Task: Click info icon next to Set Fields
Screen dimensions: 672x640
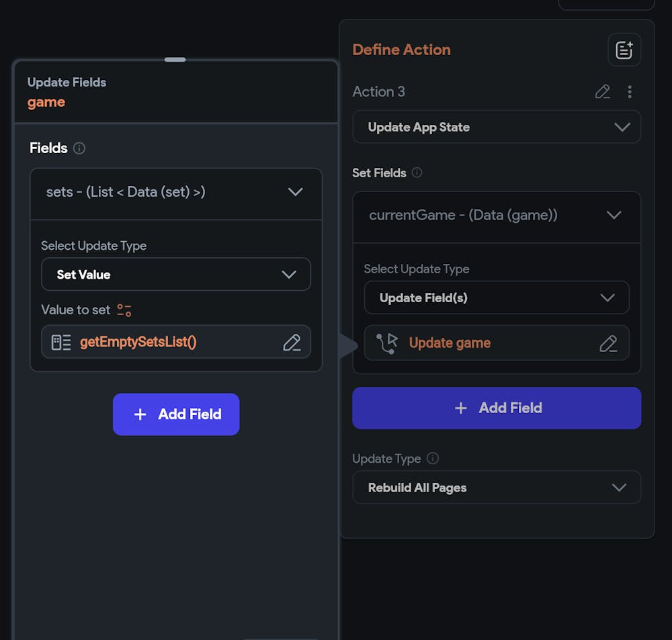Action: point(417,173)
